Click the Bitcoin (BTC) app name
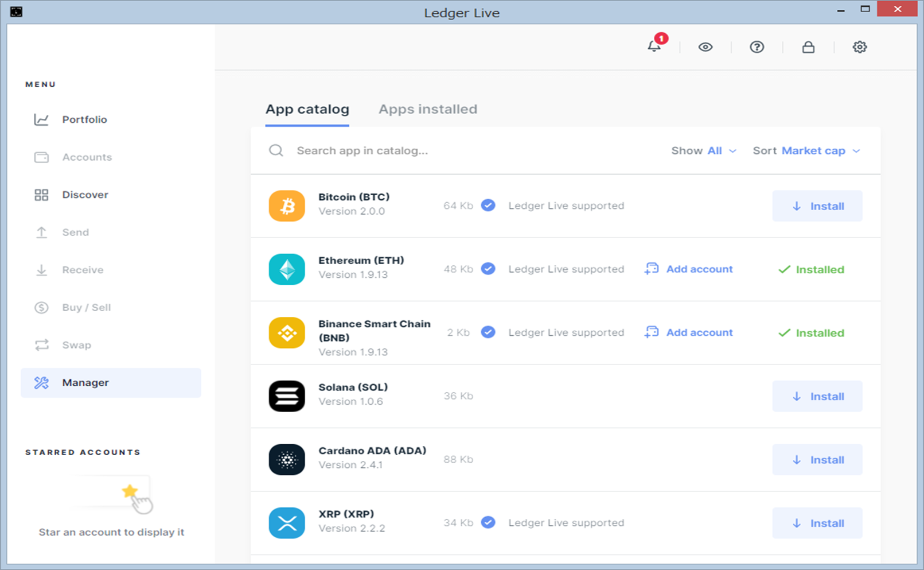924x570 pixels. 354,197
